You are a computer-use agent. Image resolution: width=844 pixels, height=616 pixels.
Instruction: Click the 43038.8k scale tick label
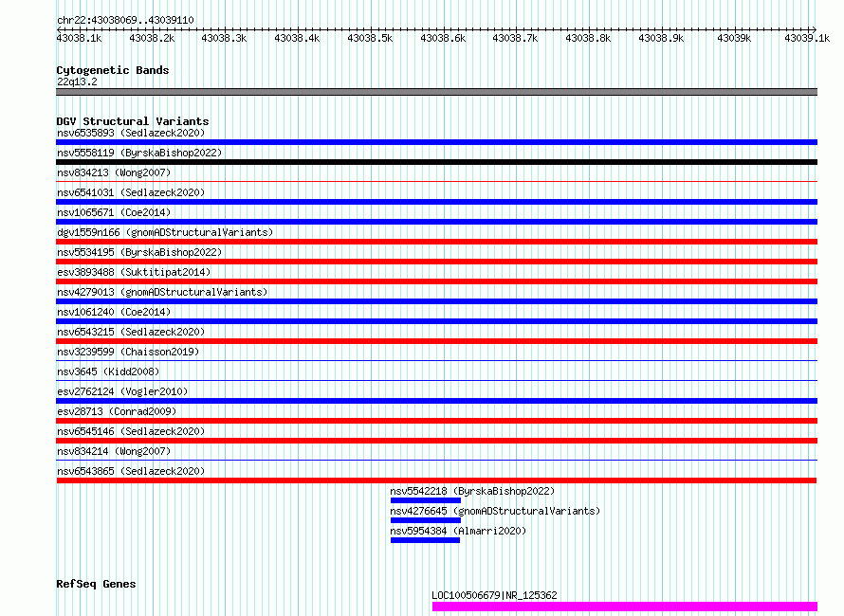click(x=588, y=38)
